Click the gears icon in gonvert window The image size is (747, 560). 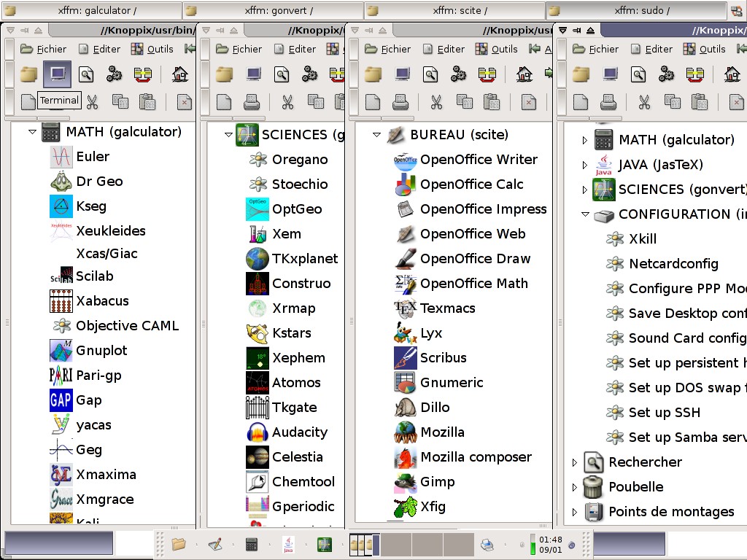tap(310, 74)
